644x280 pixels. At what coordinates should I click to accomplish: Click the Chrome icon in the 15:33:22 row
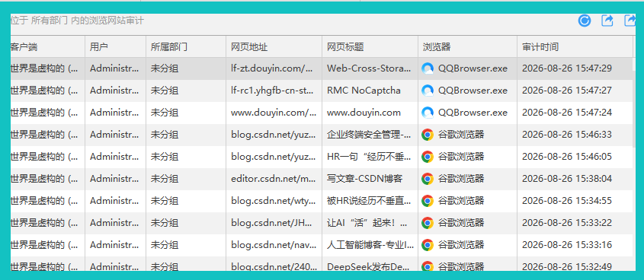coord(428,224)
